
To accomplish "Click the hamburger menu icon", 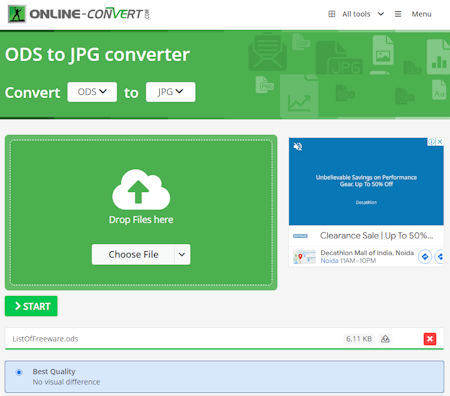I will (398, 14).
